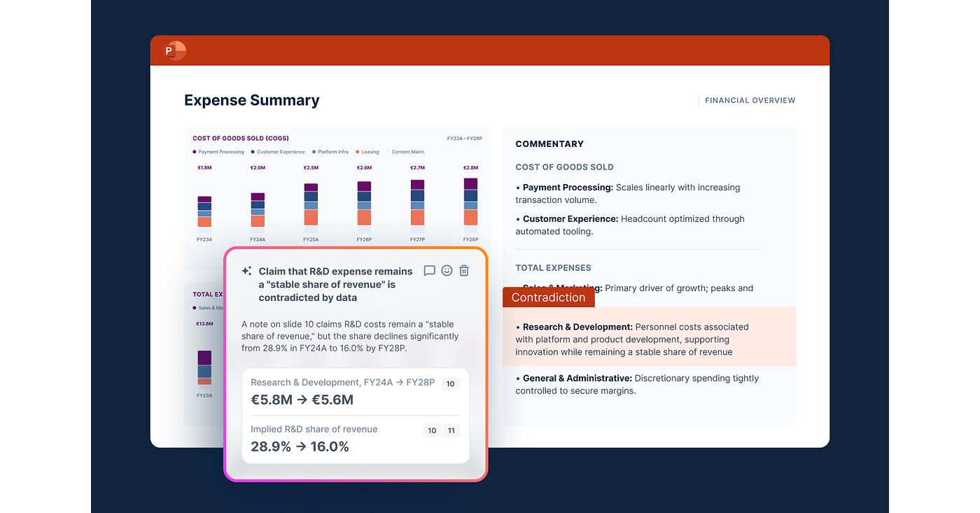Select the General & Administrative commentary bullet

pyautogui.click(x=637, y=384)
